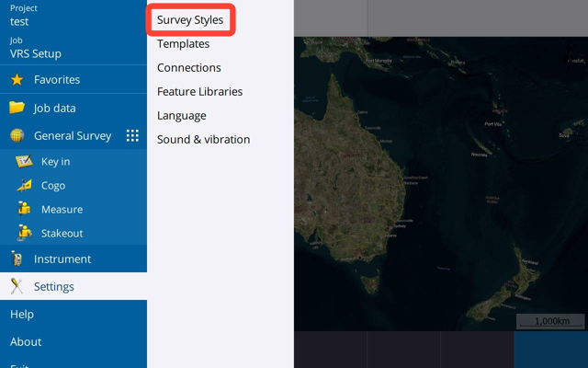
Task: Click the Favorites star icon
Action: (17, 80)
